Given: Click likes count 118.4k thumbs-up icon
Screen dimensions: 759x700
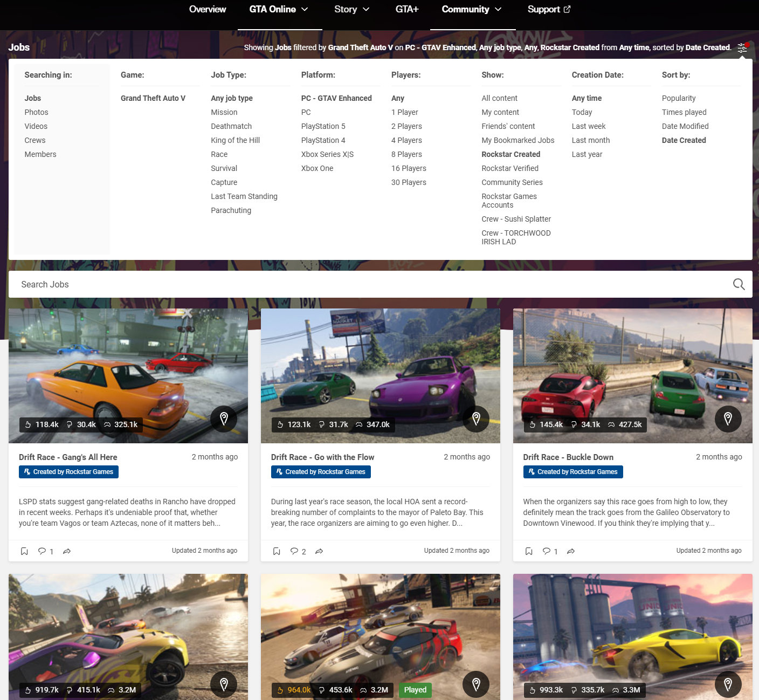Looking at the screenshot, I should click(28, 424).
